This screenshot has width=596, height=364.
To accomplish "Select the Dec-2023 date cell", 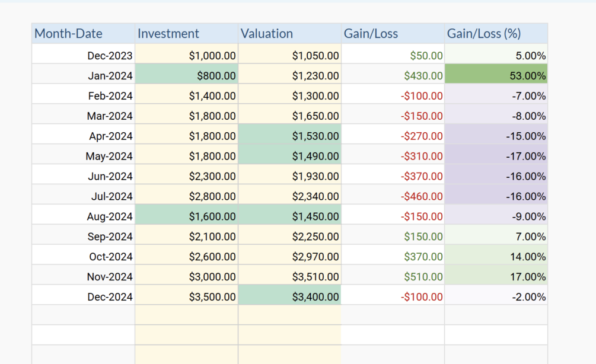I will click(x=83, y=56).
